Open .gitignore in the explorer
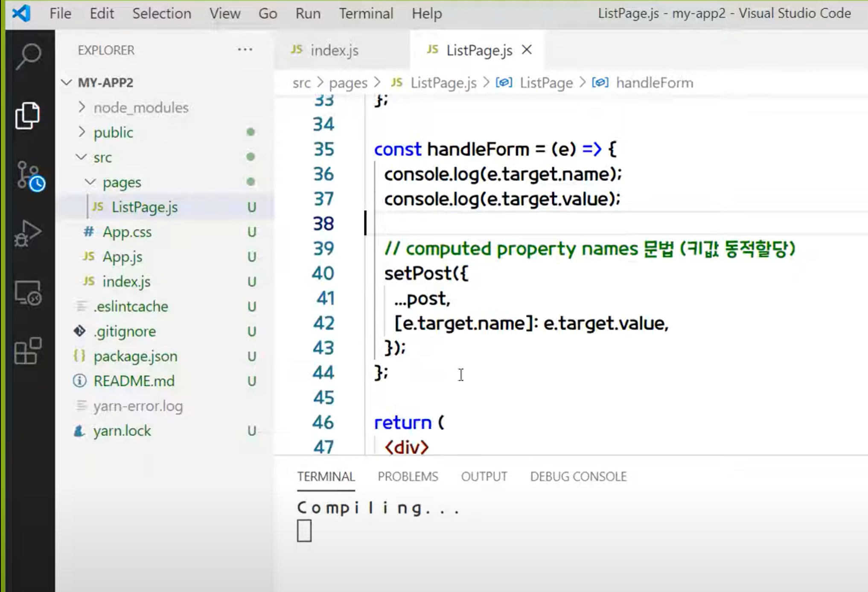The height and width of the screenshot is (592, 868). pyautogui.click(x=165, y=331)
